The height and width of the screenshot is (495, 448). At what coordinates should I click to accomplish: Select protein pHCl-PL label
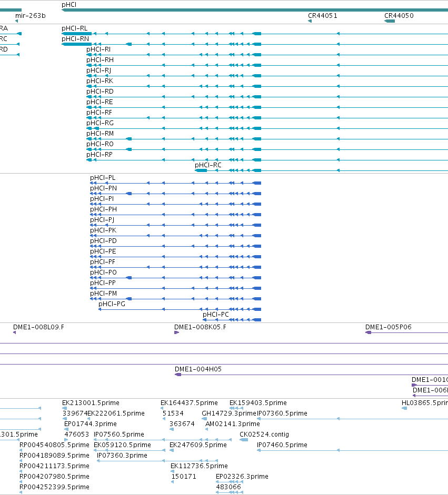(103, 178)
